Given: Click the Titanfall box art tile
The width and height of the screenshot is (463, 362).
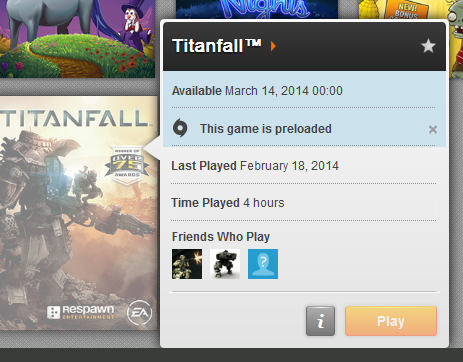Looking at the screenshot, I should click(79, 213).
